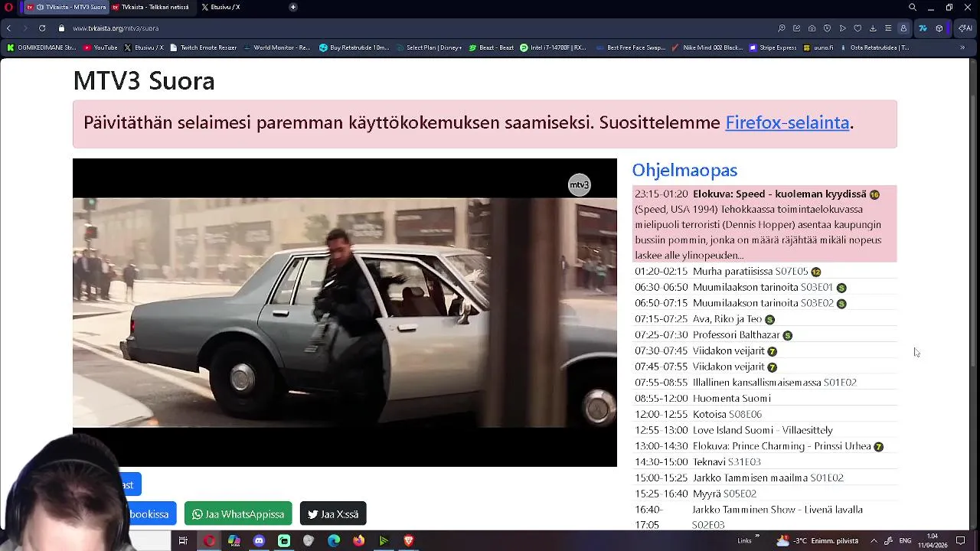
Task: Open OGMIKEDIMANE Str... bookmark
Action: pyautogui.click(x=41, y=47)
